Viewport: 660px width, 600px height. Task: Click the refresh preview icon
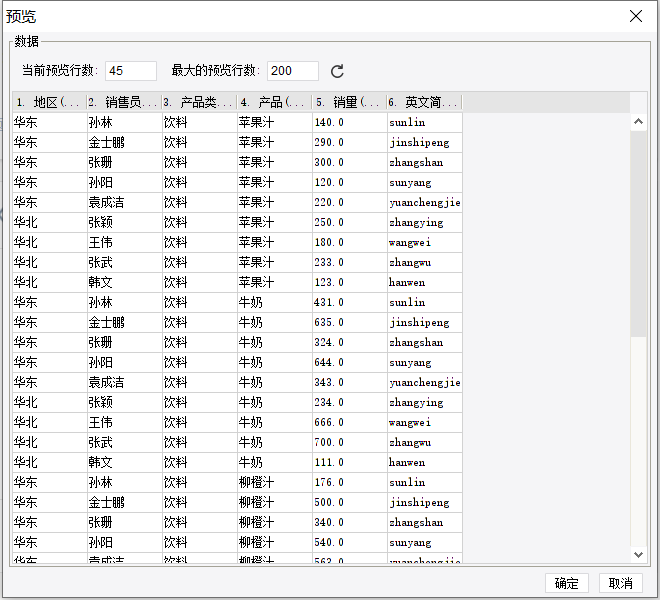[x=337, y=71]
